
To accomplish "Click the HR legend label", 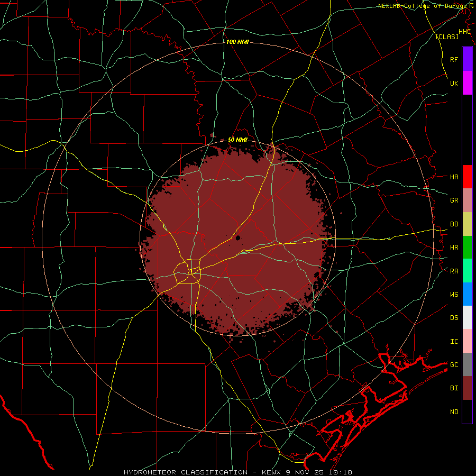I will [x=454, y=248].
